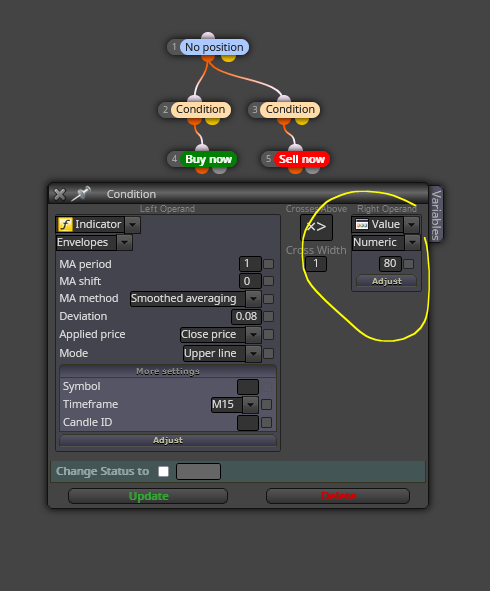This screenshot has height=591, width=490.
Task: Edit the Deviation 0.08 field
Action: pyautogui.click(x=246, y=316)
